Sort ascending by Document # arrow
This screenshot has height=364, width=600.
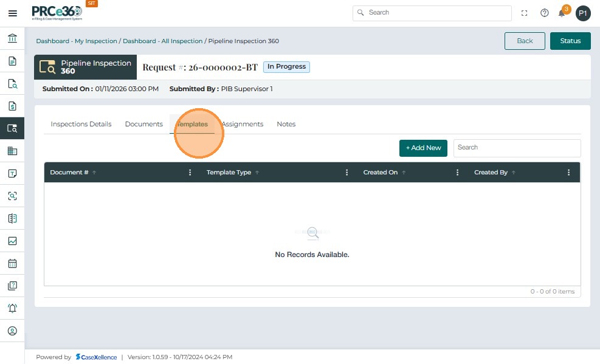tap(94, 173)
